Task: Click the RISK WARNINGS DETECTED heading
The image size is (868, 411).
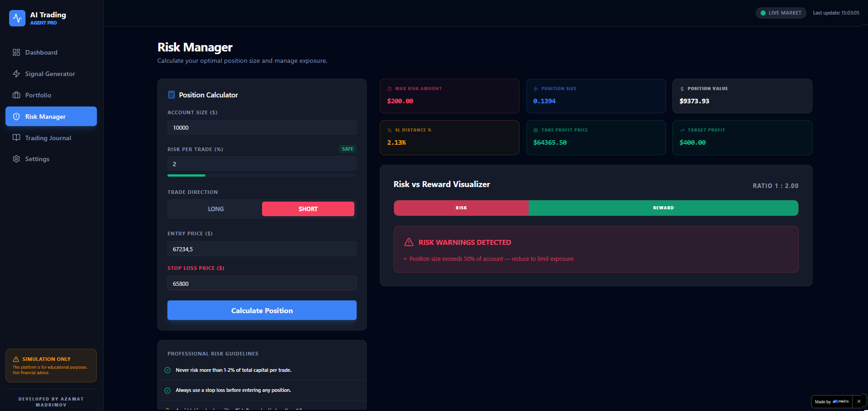Action: pos(465,243)
